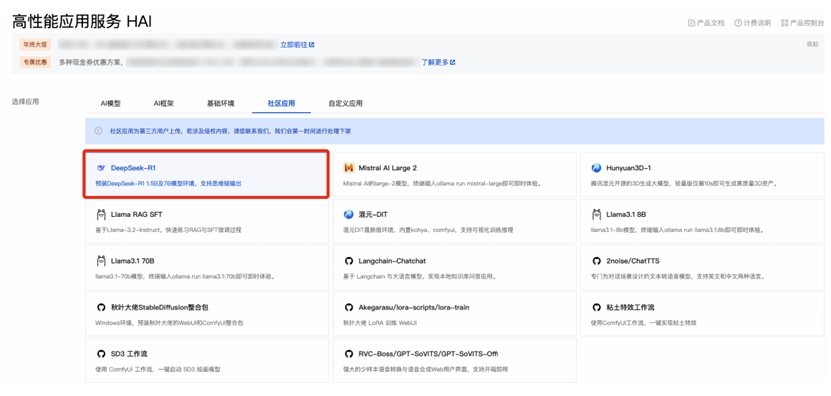Collapse the promo banner with 收起

pyautogui.click(x=812, y=44)
